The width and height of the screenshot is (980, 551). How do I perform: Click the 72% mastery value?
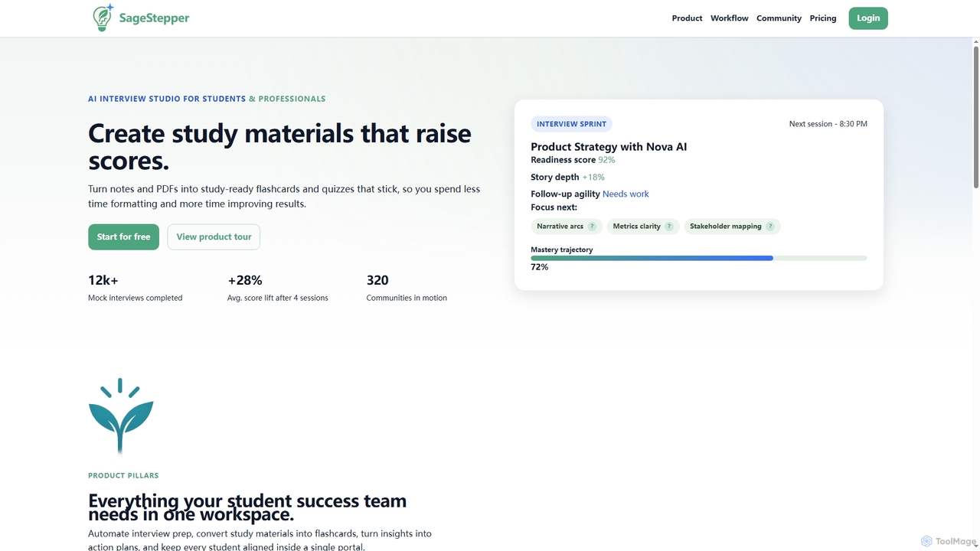point(539,267)
